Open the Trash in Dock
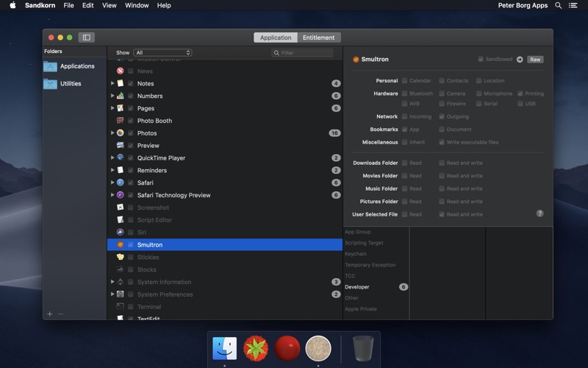 363,348
